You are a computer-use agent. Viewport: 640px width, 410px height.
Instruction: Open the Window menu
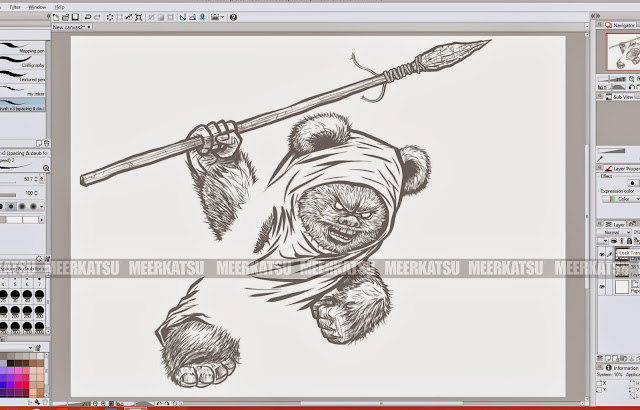click(x=37, y=7)
